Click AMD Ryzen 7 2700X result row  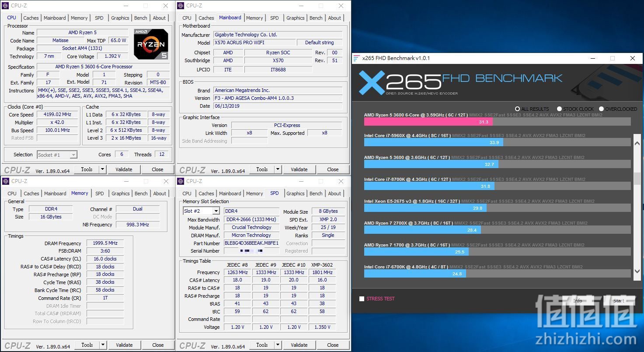click(498, 226)
